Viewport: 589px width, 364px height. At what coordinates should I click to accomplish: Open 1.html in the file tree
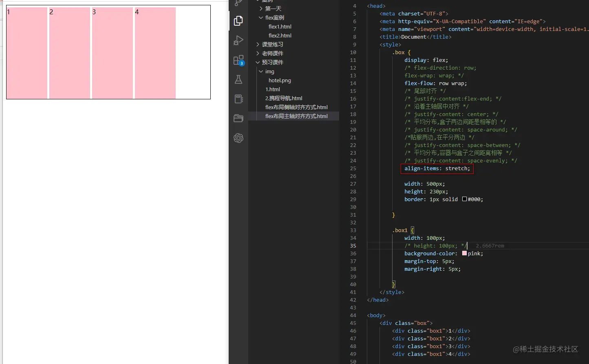pos(273,89)
